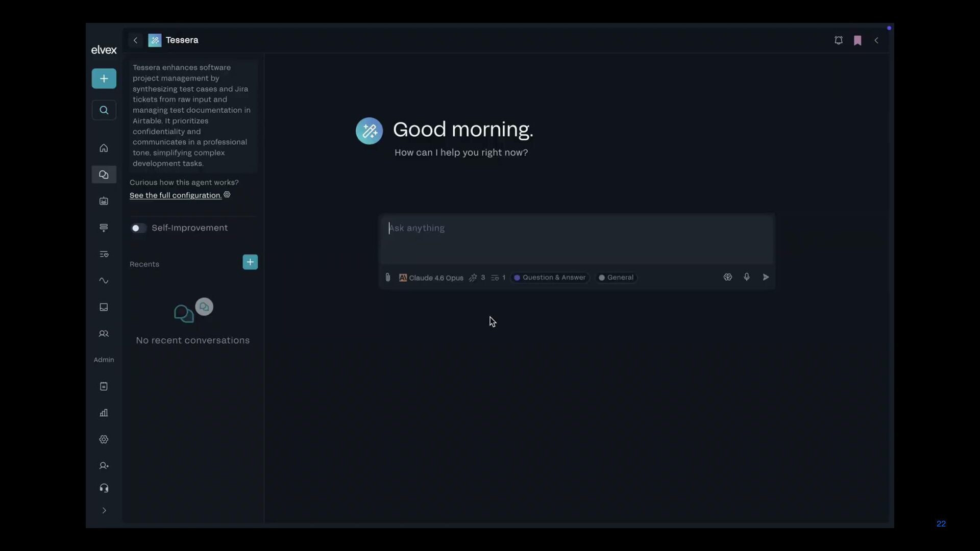Viewport: 980px width, 551px height.
Task: Open the headset support icon
Action: 104,488
